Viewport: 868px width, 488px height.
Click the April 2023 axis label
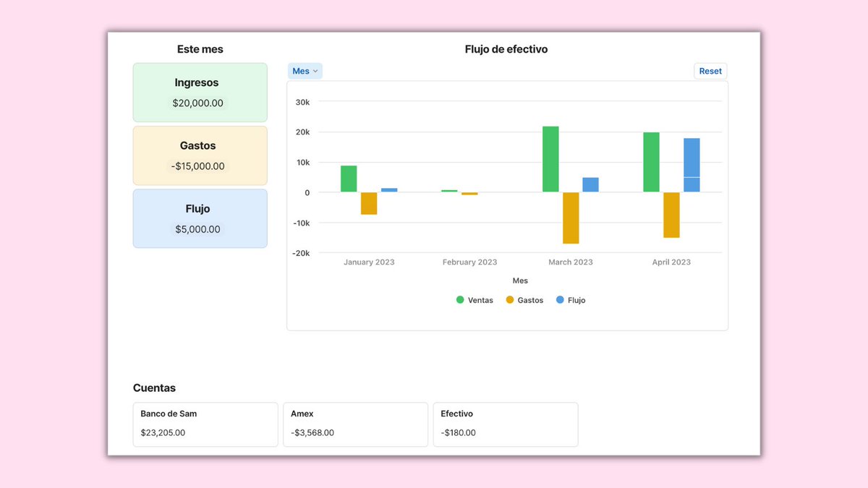tap(671, 262)
